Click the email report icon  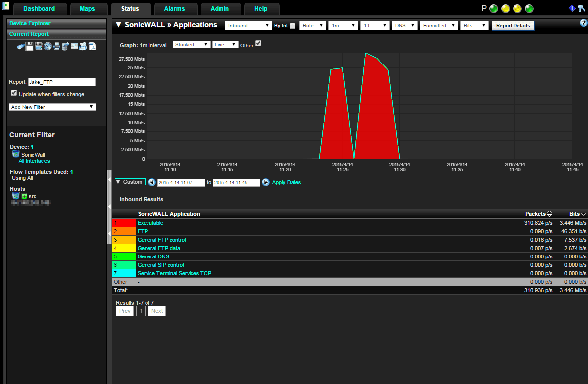(x=83, y=46)
